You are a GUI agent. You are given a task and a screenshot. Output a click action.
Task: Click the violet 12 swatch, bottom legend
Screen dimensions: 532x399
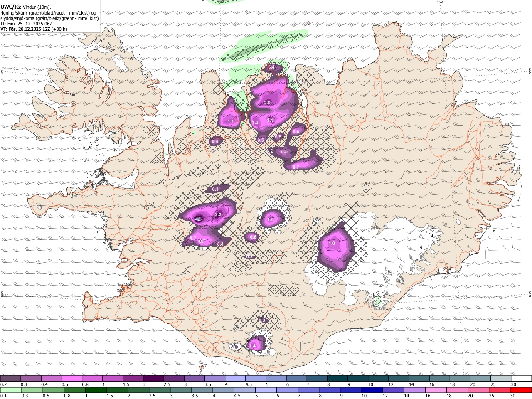393,390
